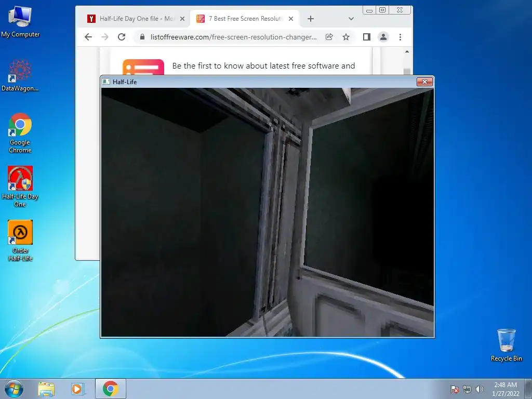This screenshot has height=399, width=532.
Task: Open the Windows Start menu
Action: 14,389
